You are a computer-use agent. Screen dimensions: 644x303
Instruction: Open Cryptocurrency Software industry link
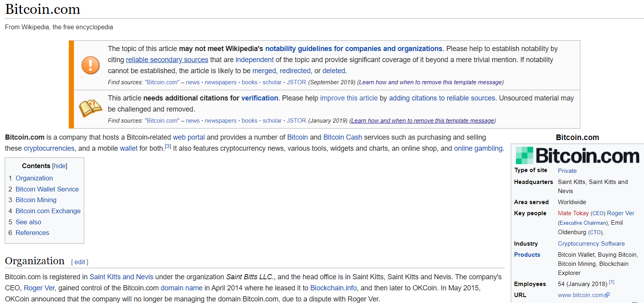(x=591, y=244)
